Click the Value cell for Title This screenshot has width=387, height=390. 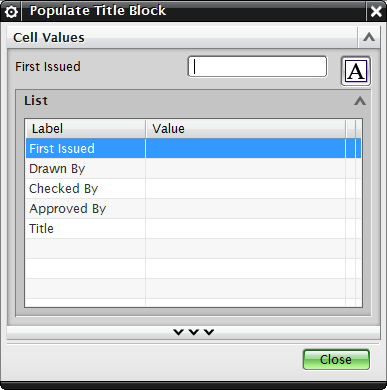point(246,229)
